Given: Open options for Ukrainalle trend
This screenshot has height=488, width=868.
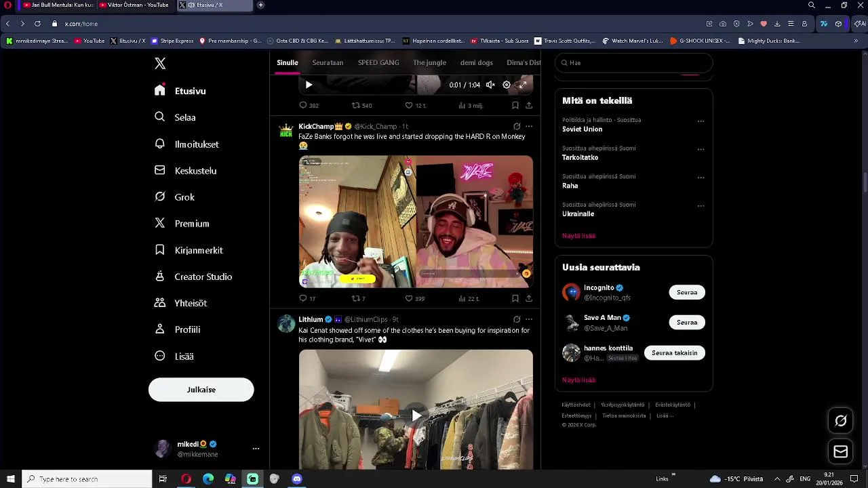Looking at the screenshot, I should coord(701,206).
